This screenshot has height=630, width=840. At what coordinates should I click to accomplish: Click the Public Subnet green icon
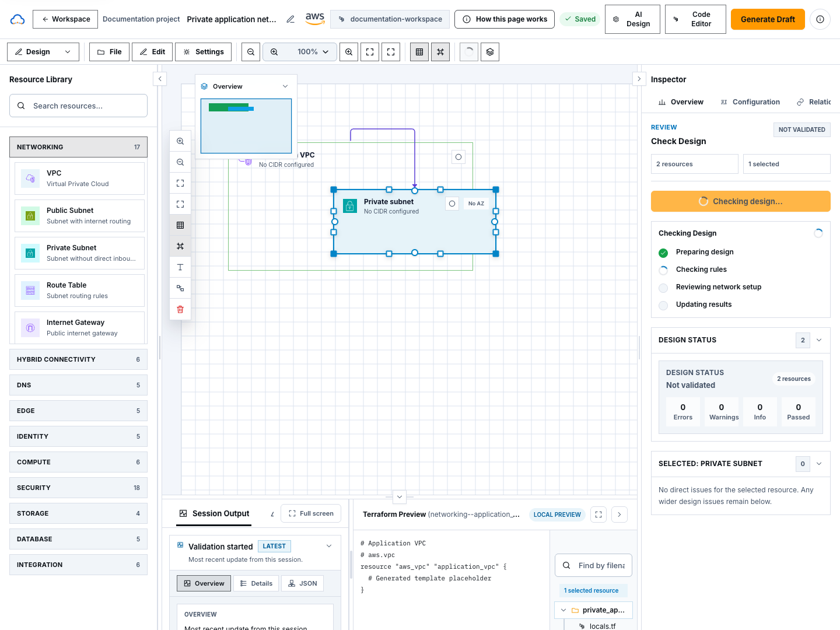tap(30, 216)
